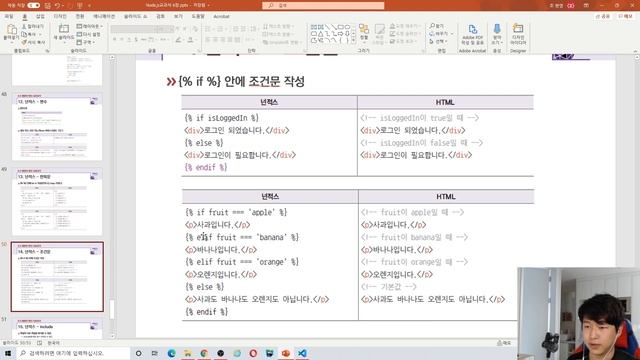Click the PowerPoint taskbar icon
Image resolution: width=640 pixels, height=360 pixels.
(286, 353)
